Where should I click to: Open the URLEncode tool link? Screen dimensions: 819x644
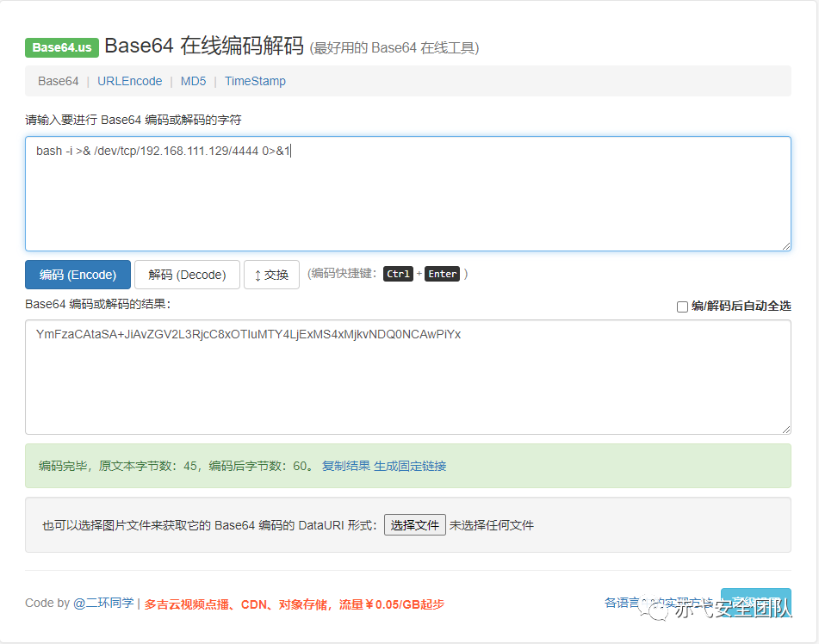pos(129,82)
